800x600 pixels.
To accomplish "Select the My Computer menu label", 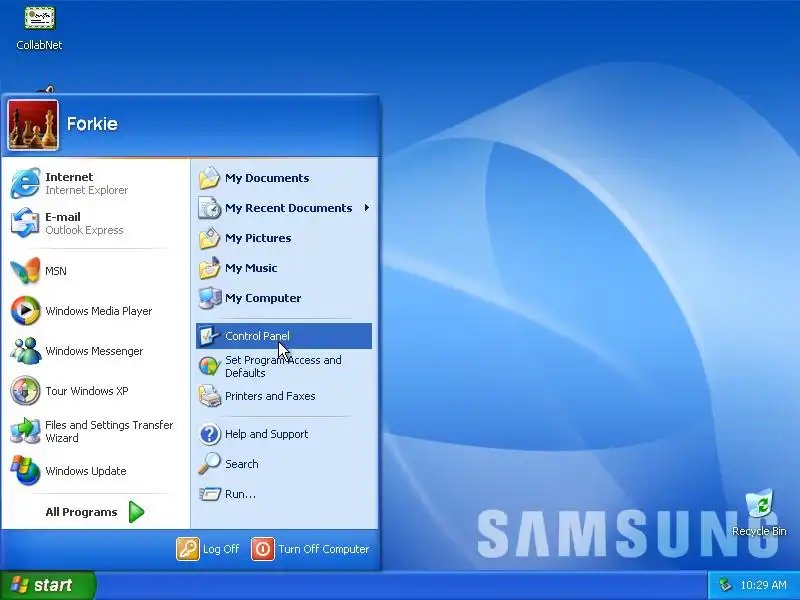I will click(x=263, y=298).
